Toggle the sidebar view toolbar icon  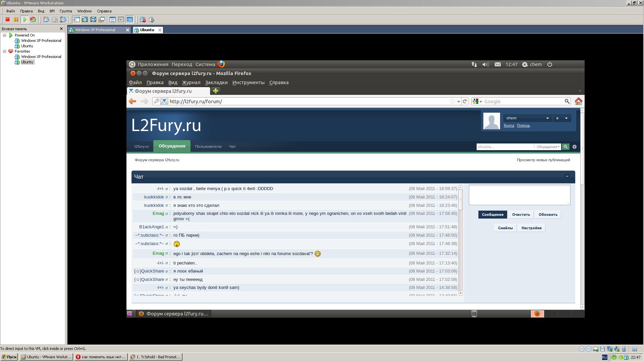click(76, 19)
